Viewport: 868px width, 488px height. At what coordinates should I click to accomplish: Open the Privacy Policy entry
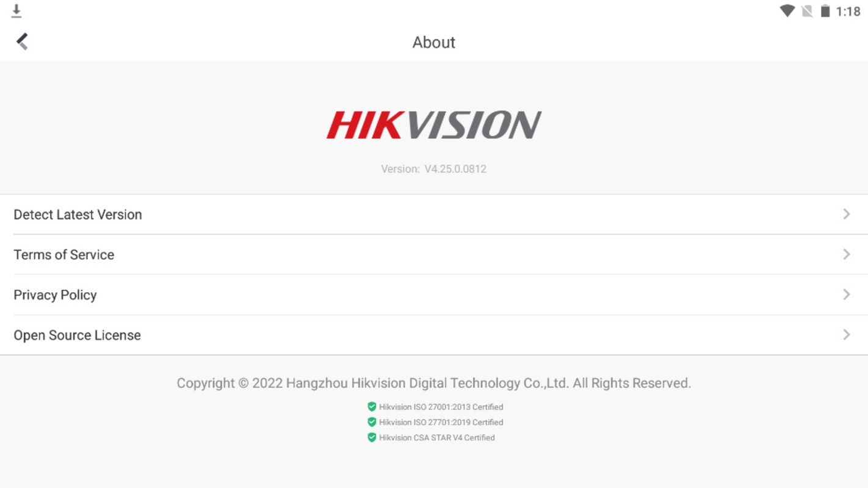(434, 295)
